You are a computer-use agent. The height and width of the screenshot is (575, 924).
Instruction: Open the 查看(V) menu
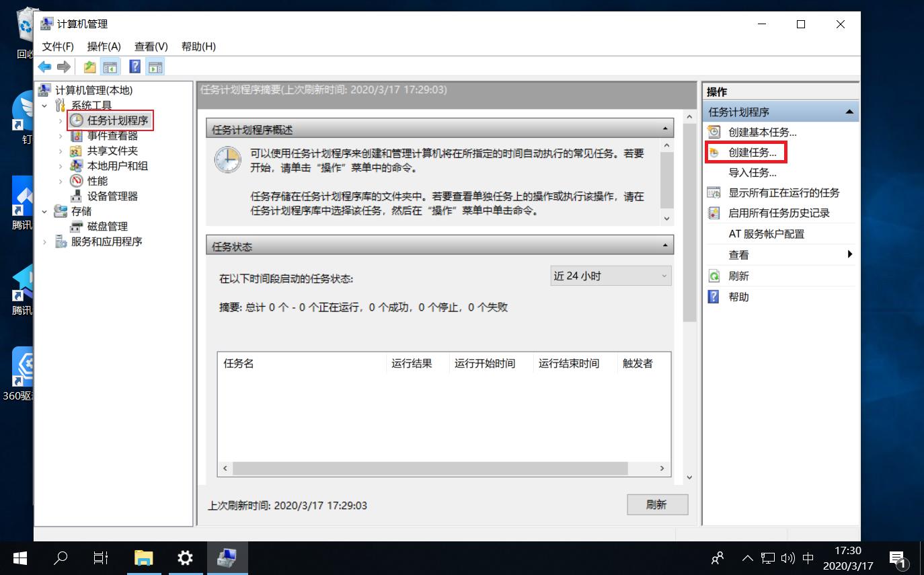[151, 46]
